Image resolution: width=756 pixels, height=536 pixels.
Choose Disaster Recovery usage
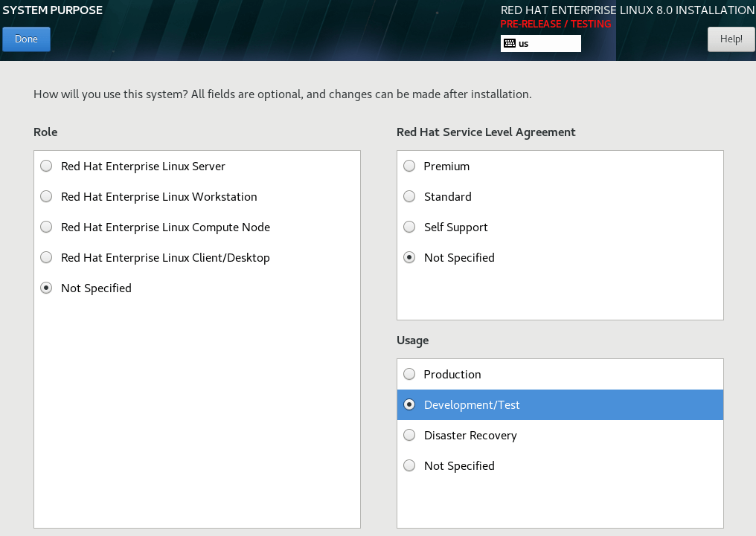[409, 436]
